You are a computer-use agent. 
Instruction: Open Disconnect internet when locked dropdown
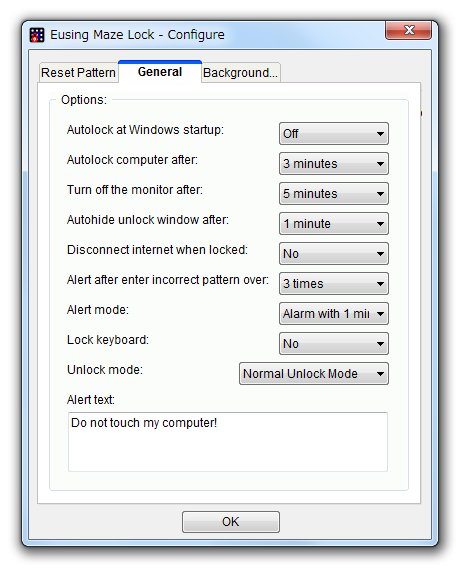pos(334,253)
